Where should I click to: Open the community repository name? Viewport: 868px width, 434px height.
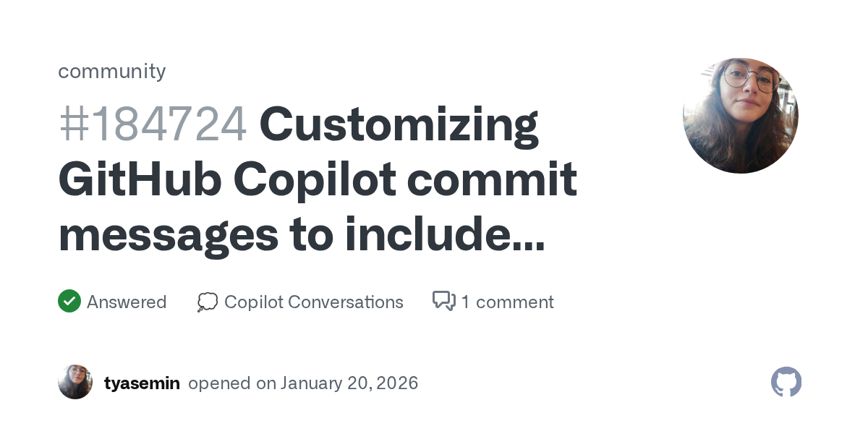pyautogui.click(x=111, y=71)
